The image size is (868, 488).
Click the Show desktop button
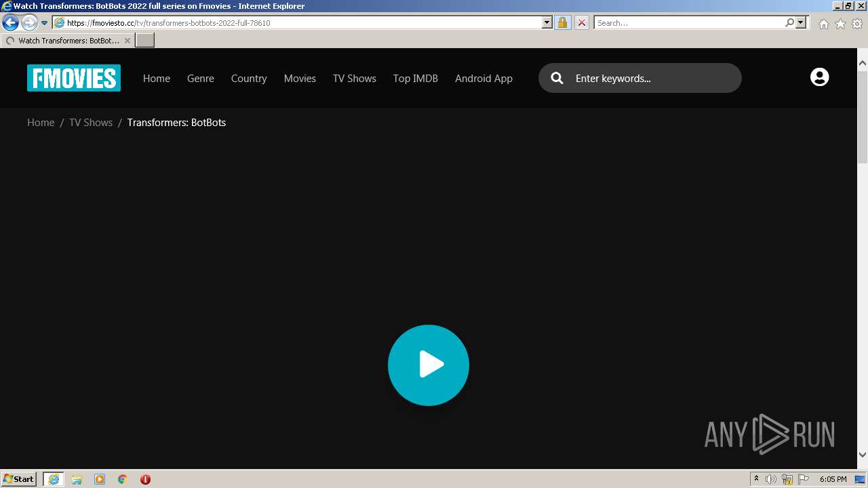(x=861, y=479)
